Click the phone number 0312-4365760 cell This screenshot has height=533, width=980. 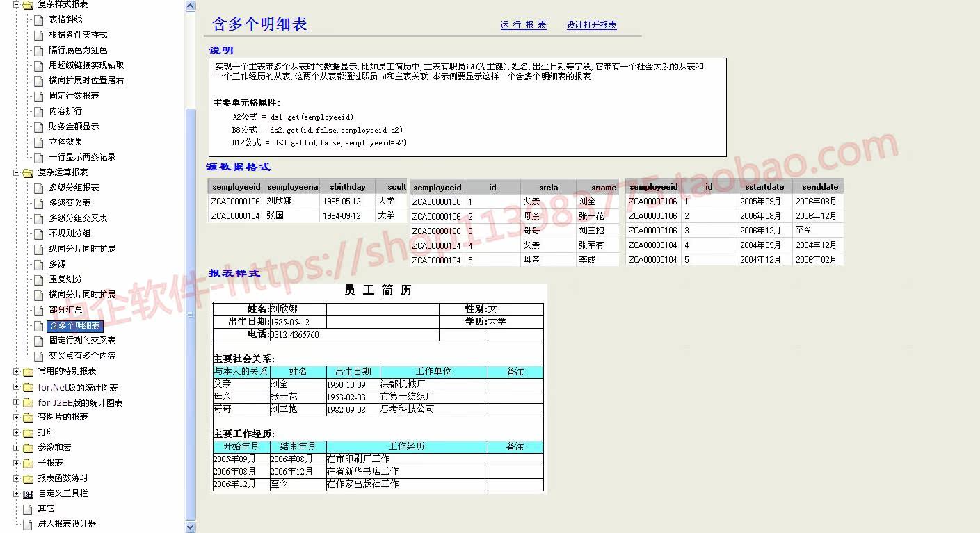click(355, 334)
